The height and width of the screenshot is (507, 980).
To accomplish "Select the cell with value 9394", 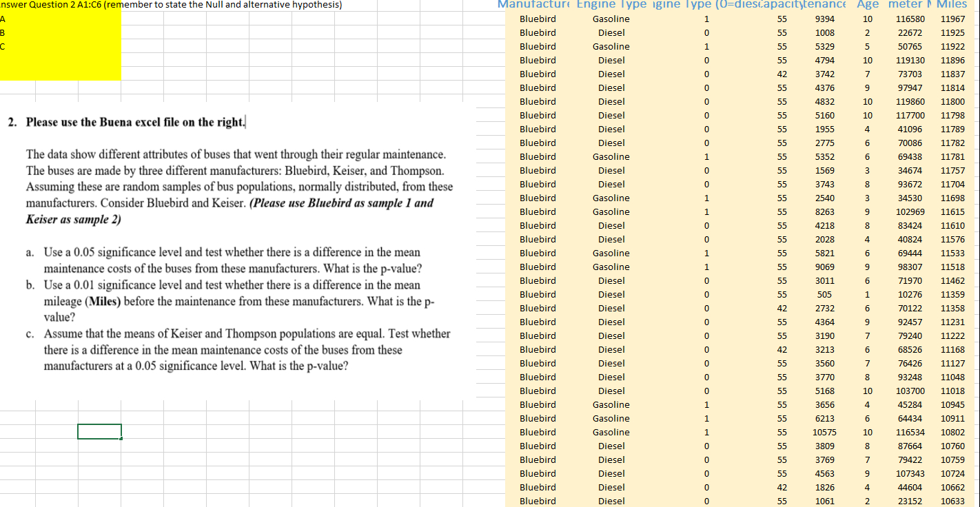I will (824, 19).
